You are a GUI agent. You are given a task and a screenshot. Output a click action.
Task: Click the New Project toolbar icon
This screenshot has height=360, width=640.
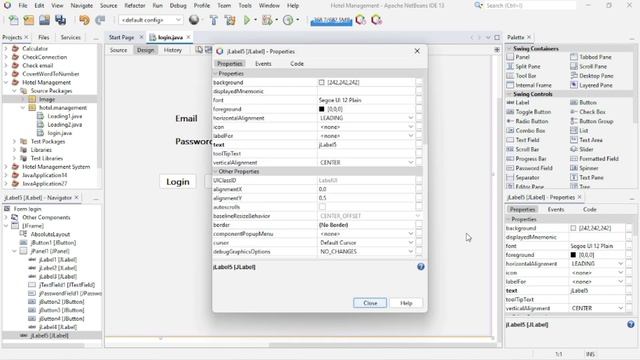point(29,20)
